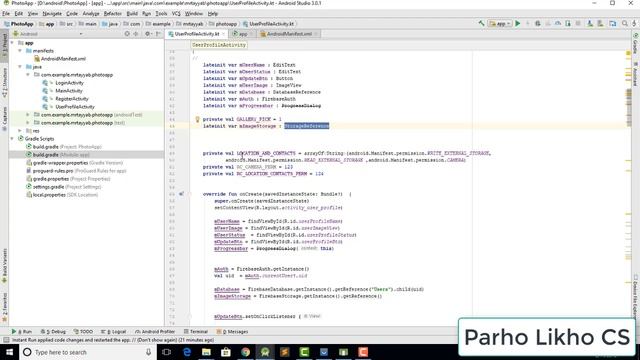Viewport: 640px width, 360px height.
Task: Expand the res folder
Action: (20, 131)
